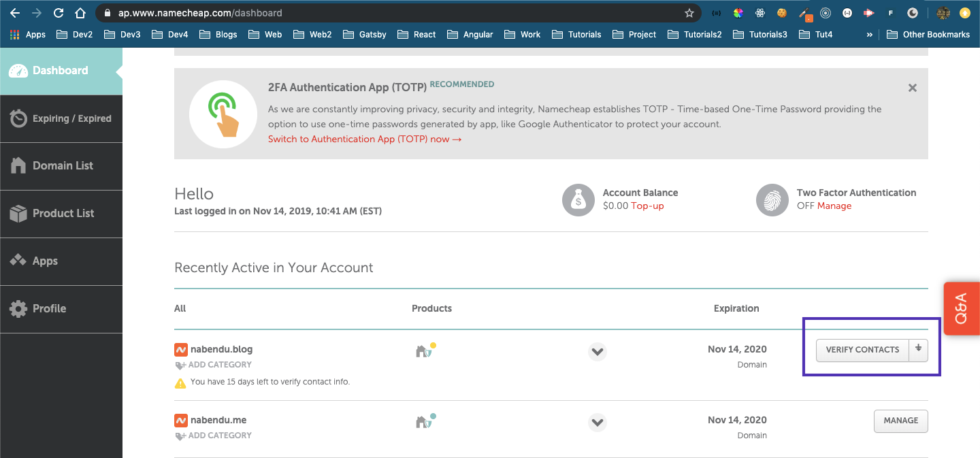Click Manage button for nabendu.me
Image resolution: width=980 pixels, height=458 pixels.
(x=900, y=421)
